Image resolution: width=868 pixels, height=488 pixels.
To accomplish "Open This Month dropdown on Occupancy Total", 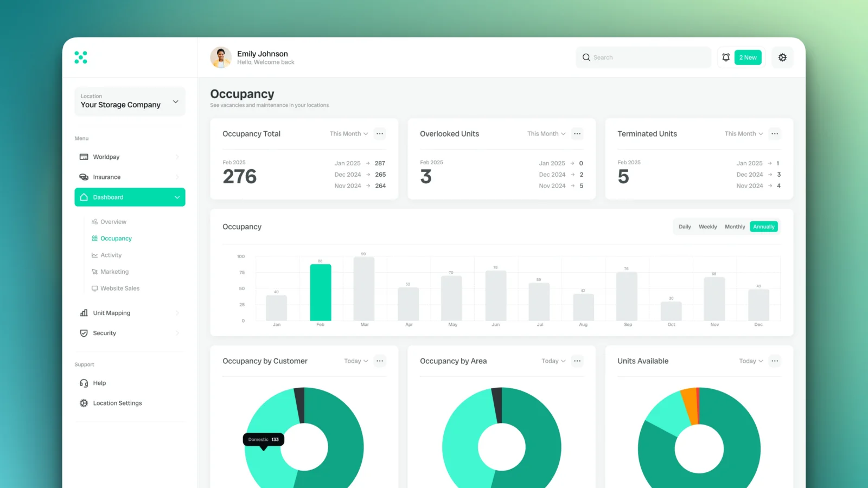I will [349, 134].
